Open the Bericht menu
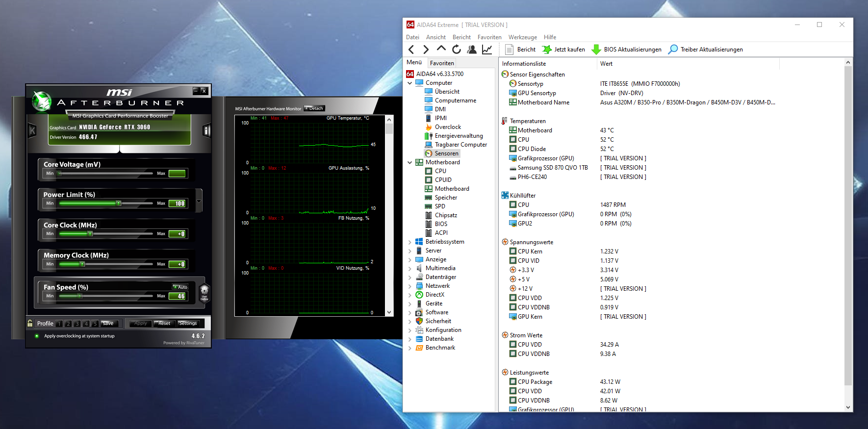The image size is (868, 429). point(461,37)
